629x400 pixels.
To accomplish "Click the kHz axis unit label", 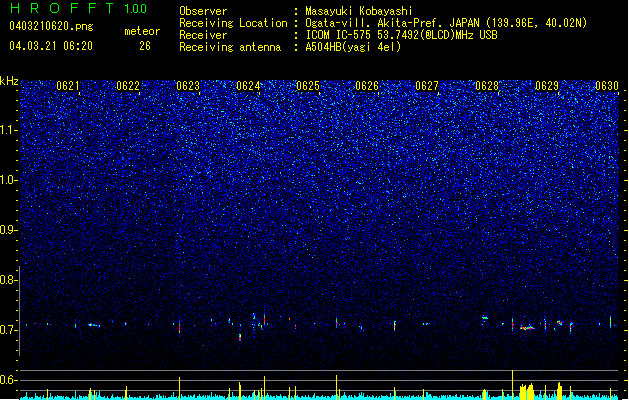I will click(x=9, y=81).
